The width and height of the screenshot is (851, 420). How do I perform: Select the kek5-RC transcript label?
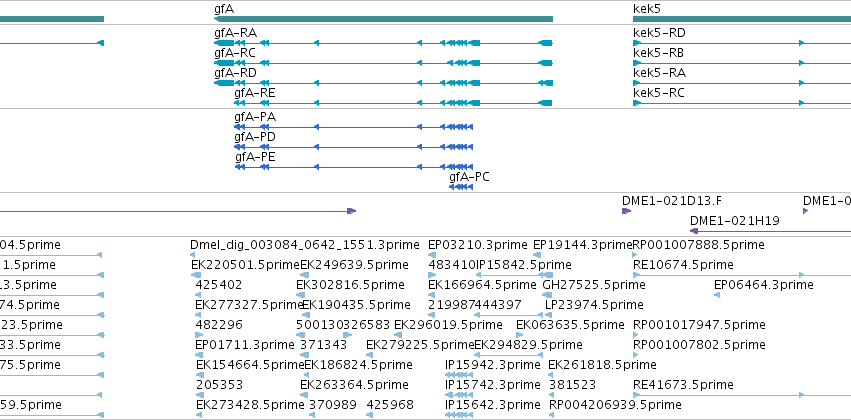tap(659, 93)
